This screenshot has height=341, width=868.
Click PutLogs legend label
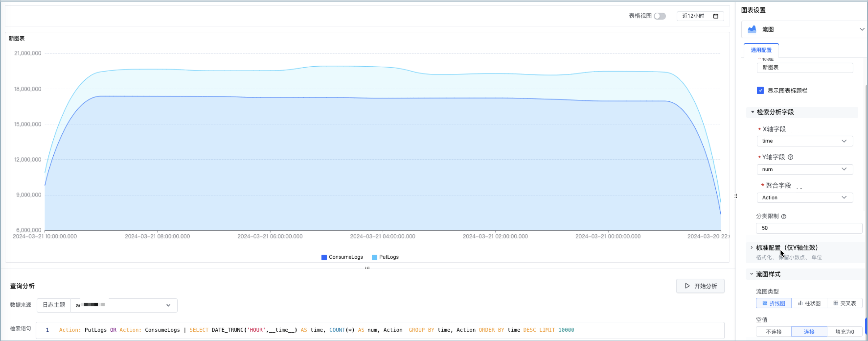pyautogui.click(x=389, y=257)
